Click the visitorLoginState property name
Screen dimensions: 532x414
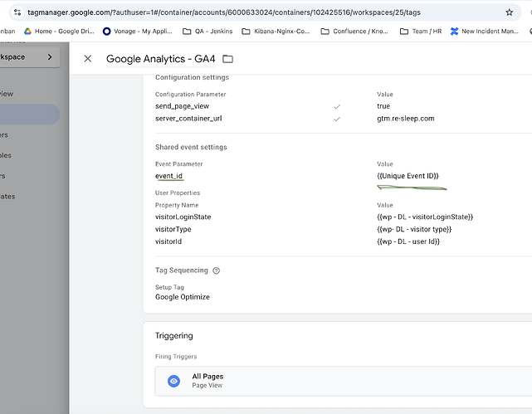click(183, 217)
